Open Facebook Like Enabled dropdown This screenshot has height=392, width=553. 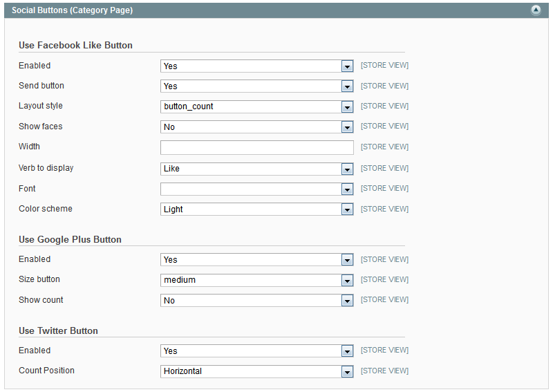(256, 66)
